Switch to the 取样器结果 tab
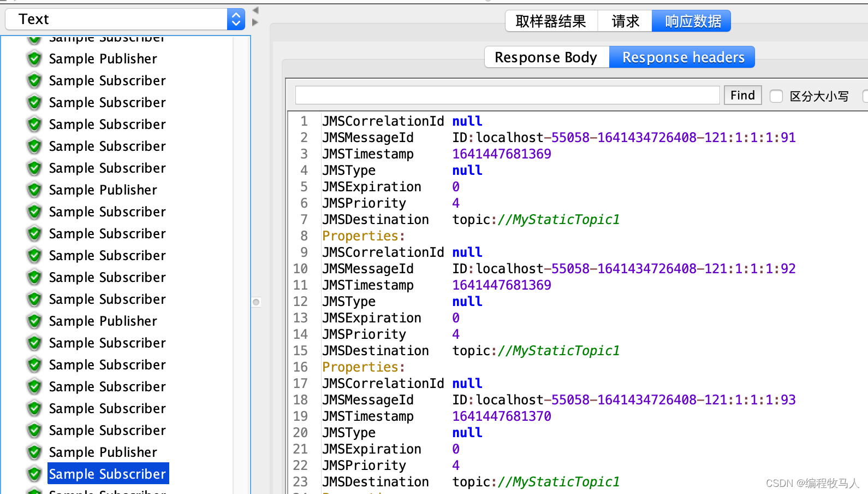The height and width of the screenshot is (494, 868). (x=551, y=21)
